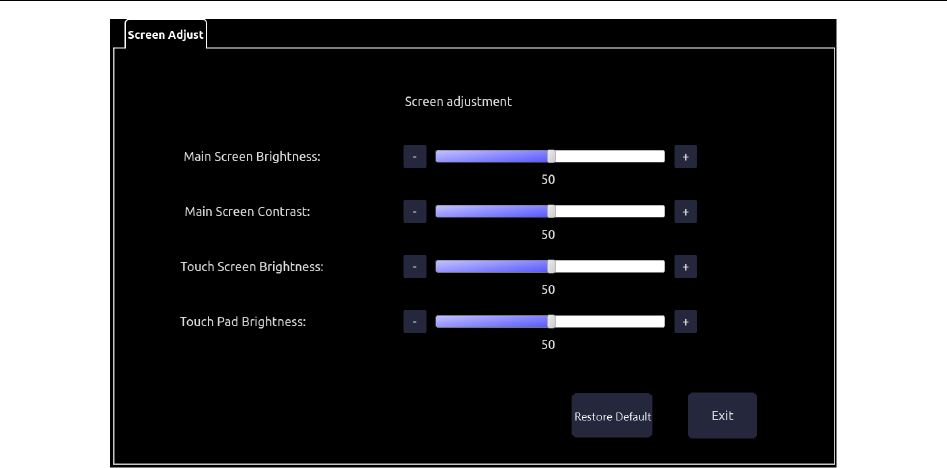Click the Restore Default button

tap(612, 416)
